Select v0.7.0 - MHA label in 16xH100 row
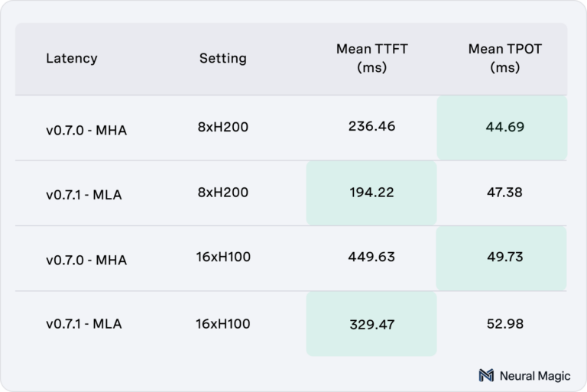Image resolution: width=587 pixels, height=392 pixels. pyautogui.click(x=86, y=260)
